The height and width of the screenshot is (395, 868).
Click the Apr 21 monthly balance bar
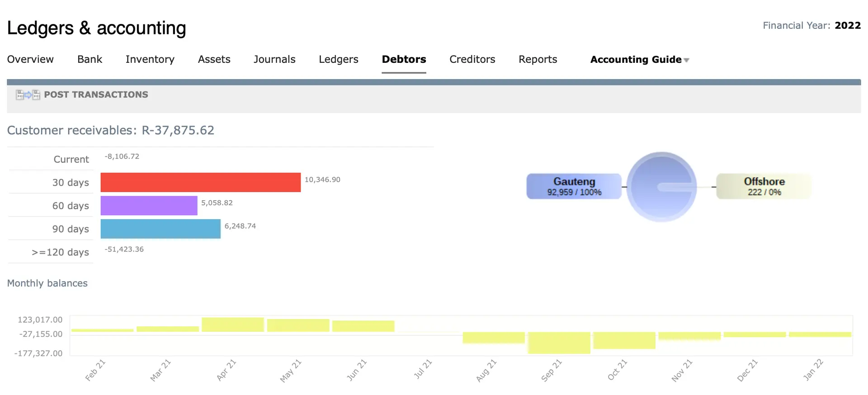233,324
